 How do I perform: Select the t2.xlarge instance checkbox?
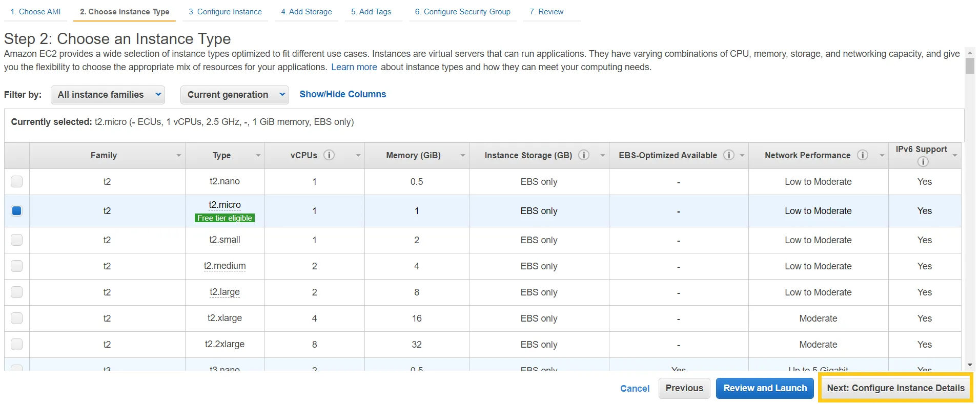pyautogui.click(x=17, y=318)
